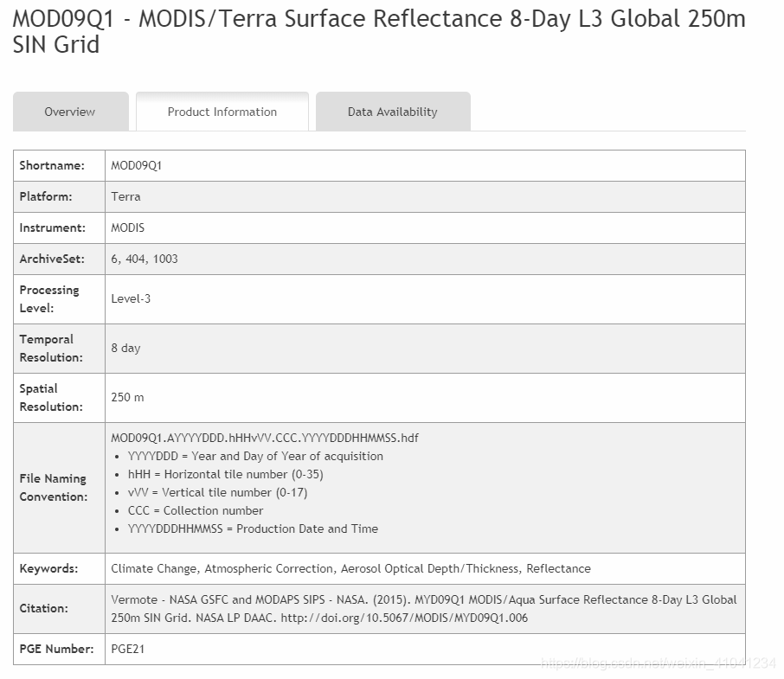Click the Processing Level row label
The width and height of the screenshot is (784, 679).
click(x=49, y=298)
